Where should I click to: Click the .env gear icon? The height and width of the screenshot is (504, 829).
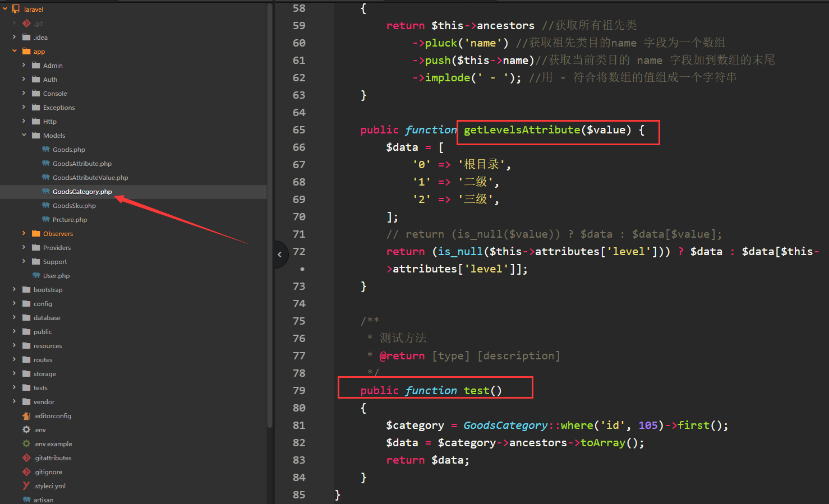click(26, 429)
